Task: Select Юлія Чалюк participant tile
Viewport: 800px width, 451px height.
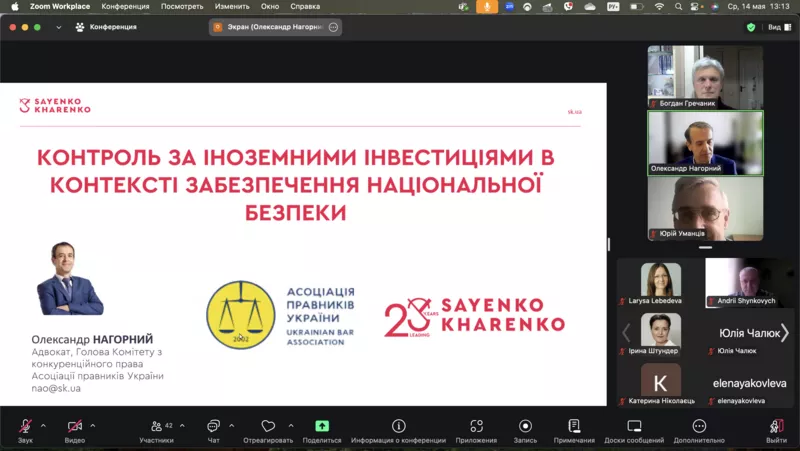Action: click(x=749, y=333)
